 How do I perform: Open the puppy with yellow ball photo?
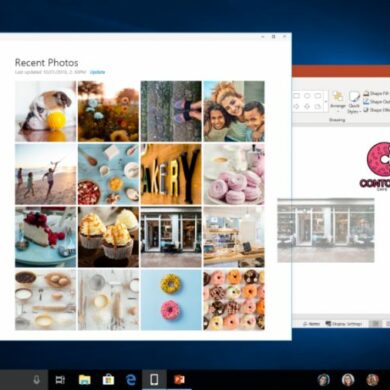(x=46, y=111)
